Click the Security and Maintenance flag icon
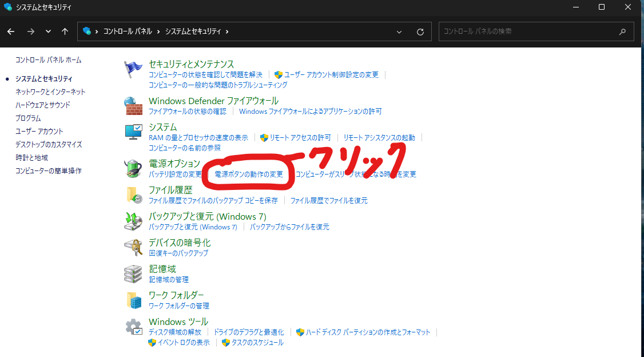The height and width of the screenshot is (357, 644). [133, 69]
